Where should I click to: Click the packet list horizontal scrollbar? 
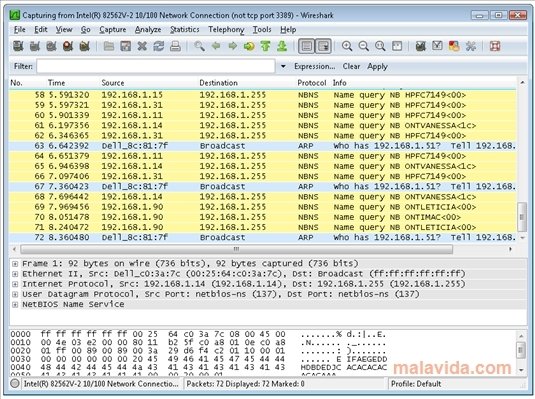(236, 249)
